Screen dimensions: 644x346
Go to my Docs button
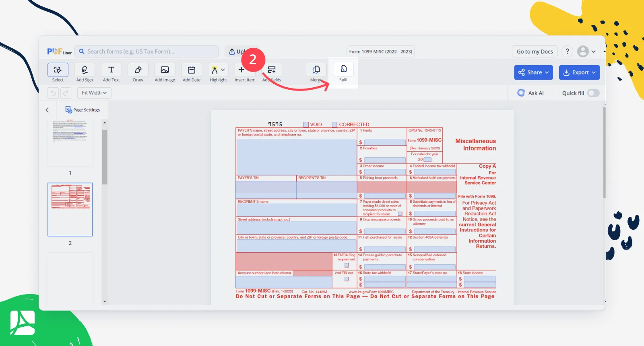(x=535, y=51)
